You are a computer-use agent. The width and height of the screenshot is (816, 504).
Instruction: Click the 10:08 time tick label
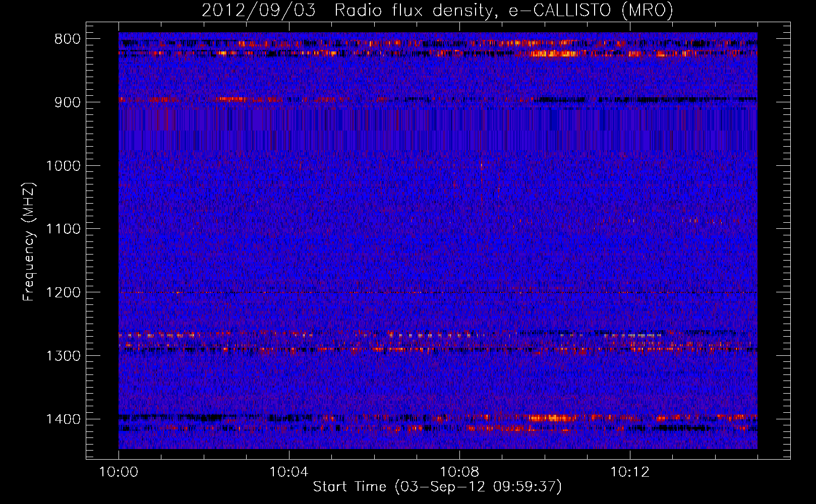(459, 472)
